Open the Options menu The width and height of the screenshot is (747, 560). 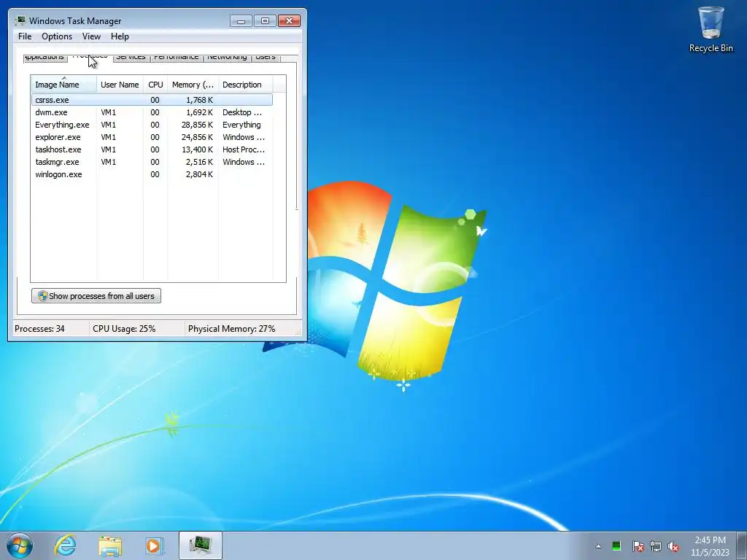pos(57,36)
